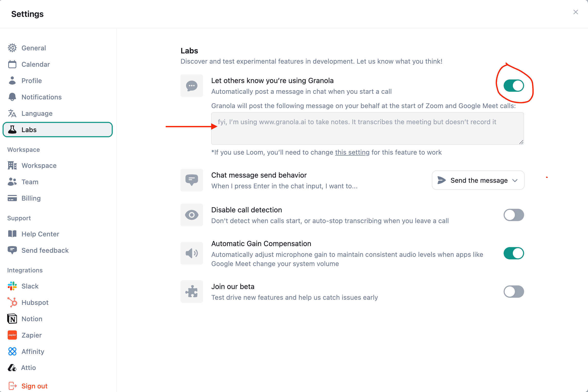Click the Sign out button

pos(34,386)
